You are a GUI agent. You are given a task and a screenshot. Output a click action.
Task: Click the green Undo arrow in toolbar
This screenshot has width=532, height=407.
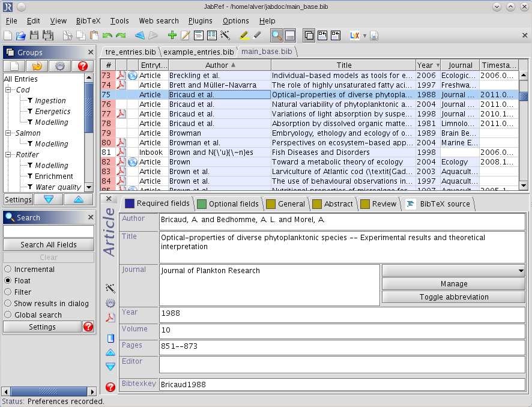[x=107, y=35]
